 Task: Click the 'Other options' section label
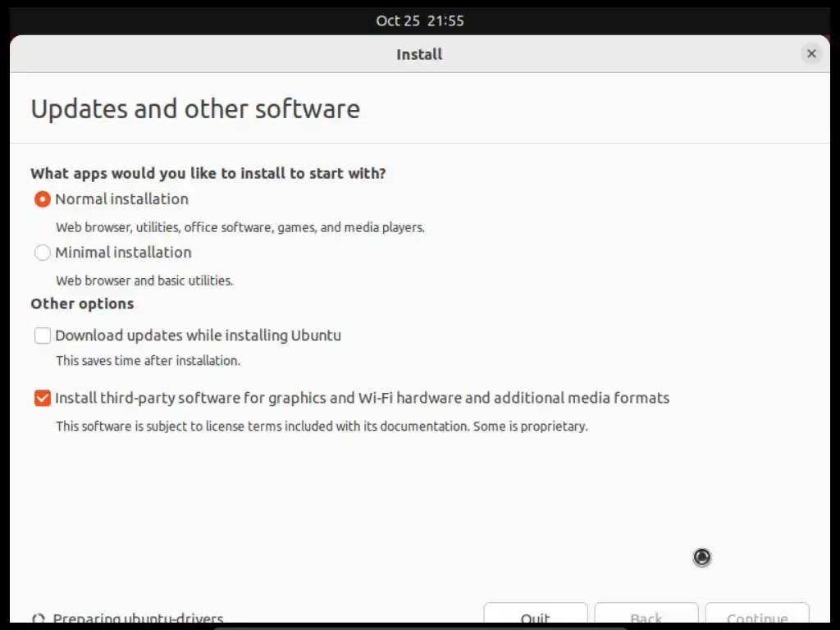coord(82,304)
